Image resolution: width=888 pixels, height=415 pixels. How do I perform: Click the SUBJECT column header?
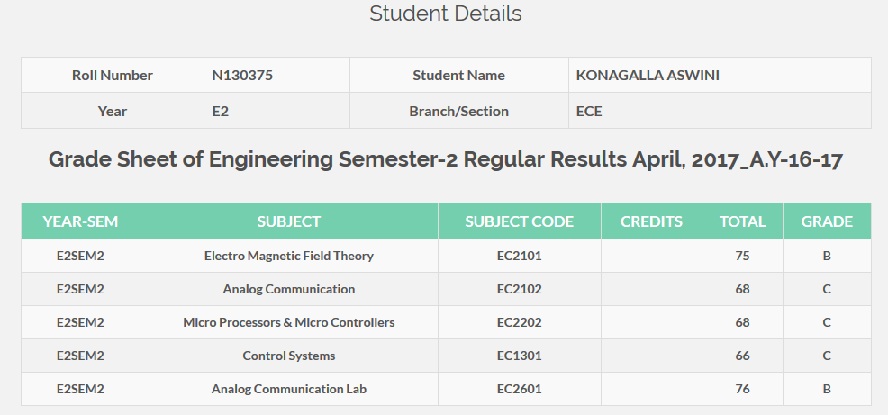pos(289,221)
